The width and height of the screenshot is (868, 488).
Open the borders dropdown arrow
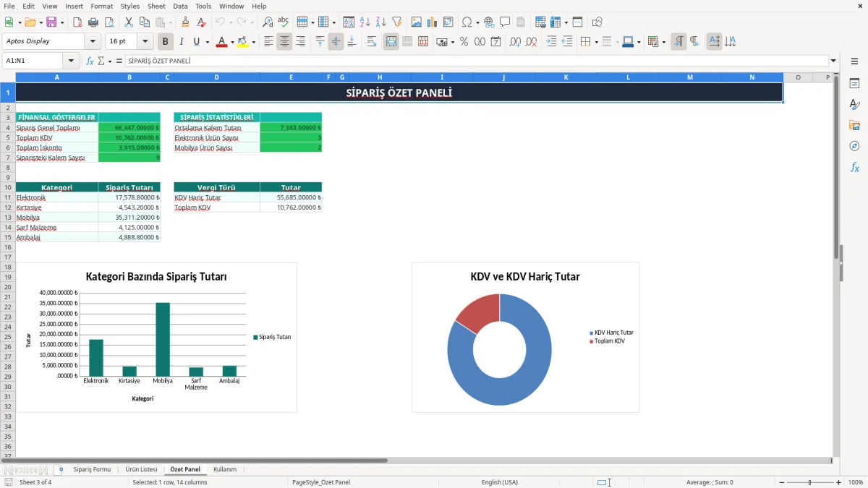595,42
